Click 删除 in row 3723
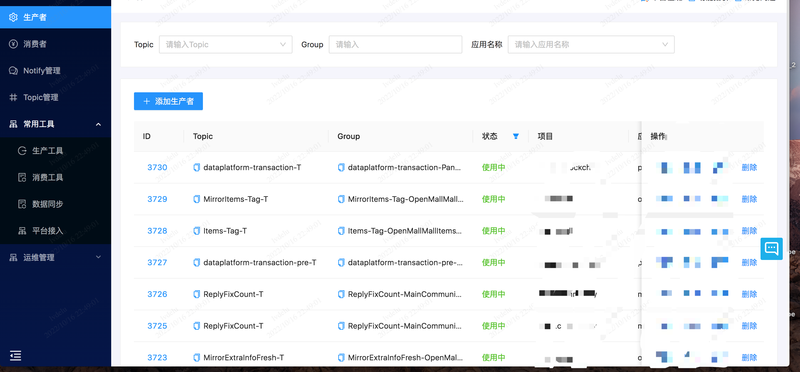The height and width of the screenshot is (372, 800). coord(749,358)
